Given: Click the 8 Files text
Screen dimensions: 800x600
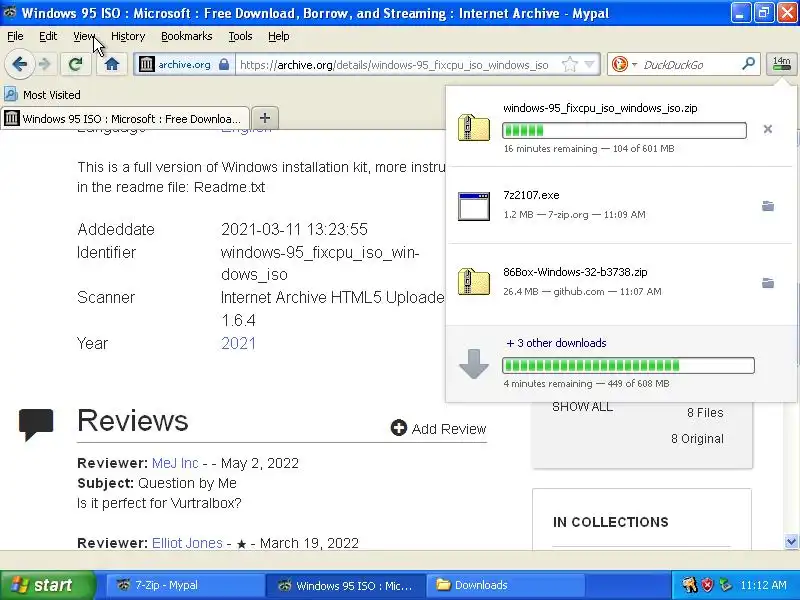Looking at the screenshot, I should 705,413.
